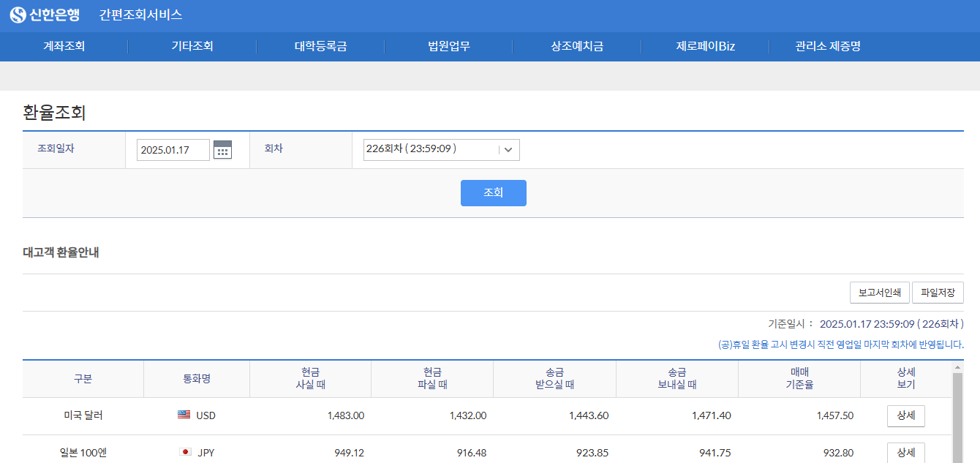The height and width of the screenshot is (463, 980).
Task: Click the 조회일자 date input field
Action: (173, 149)
